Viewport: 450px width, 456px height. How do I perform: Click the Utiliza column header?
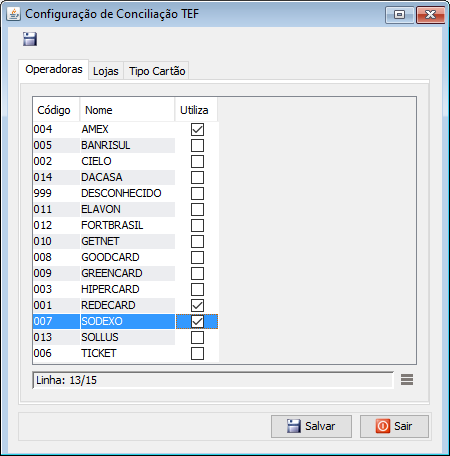[x=196, y=110]
